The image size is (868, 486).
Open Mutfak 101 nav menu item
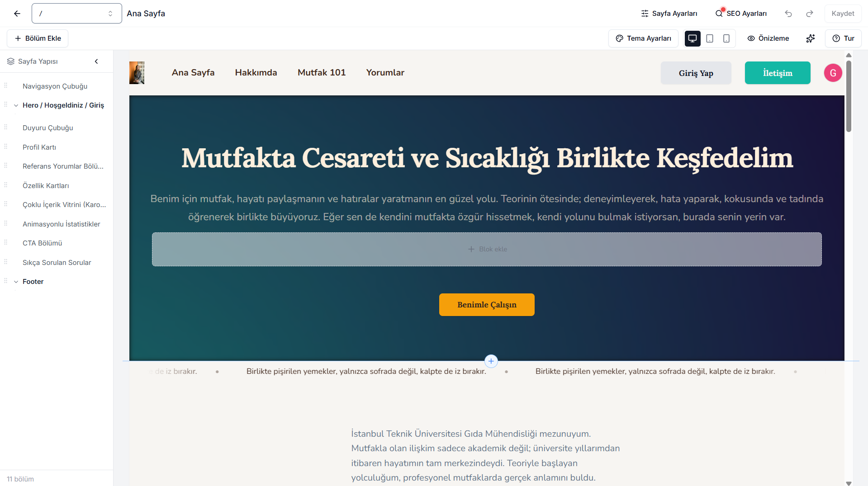[322, 73]
